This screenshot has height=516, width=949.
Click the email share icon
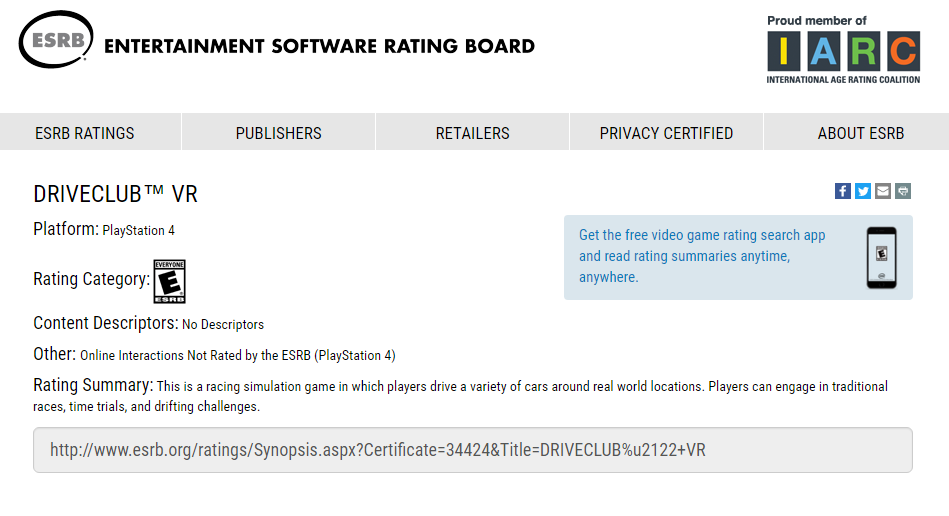(883, 191)
